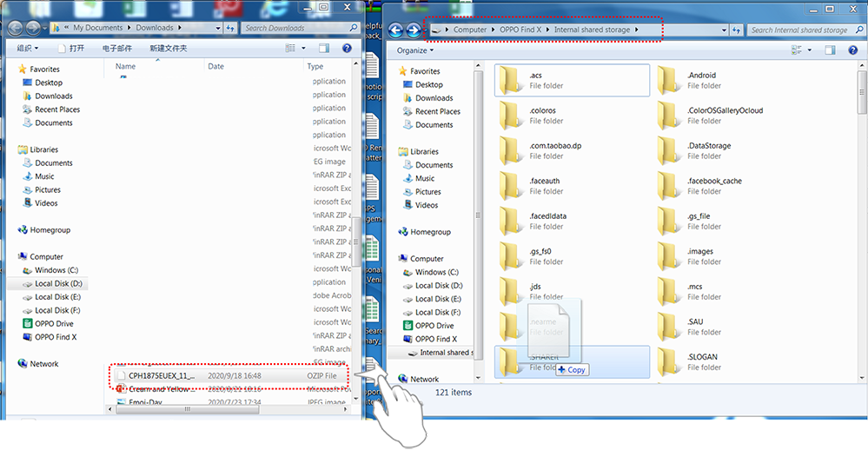Sort by Date column in Downloads

[x=254, y=66]
